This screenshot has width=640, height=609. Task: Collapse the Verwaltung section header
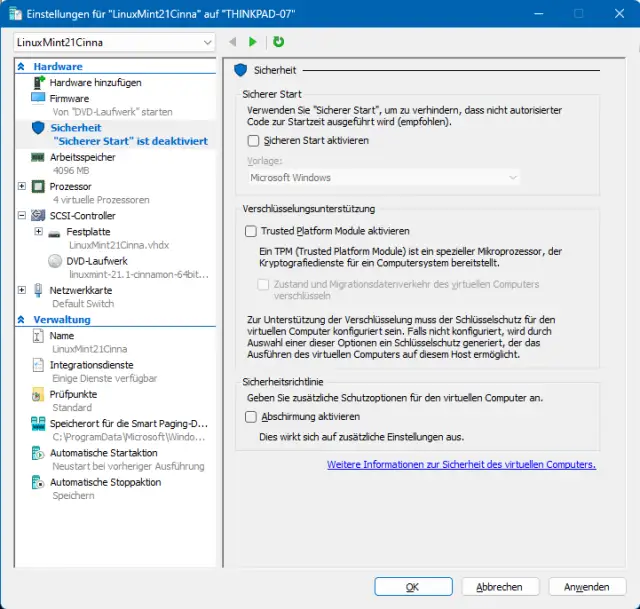23,320
